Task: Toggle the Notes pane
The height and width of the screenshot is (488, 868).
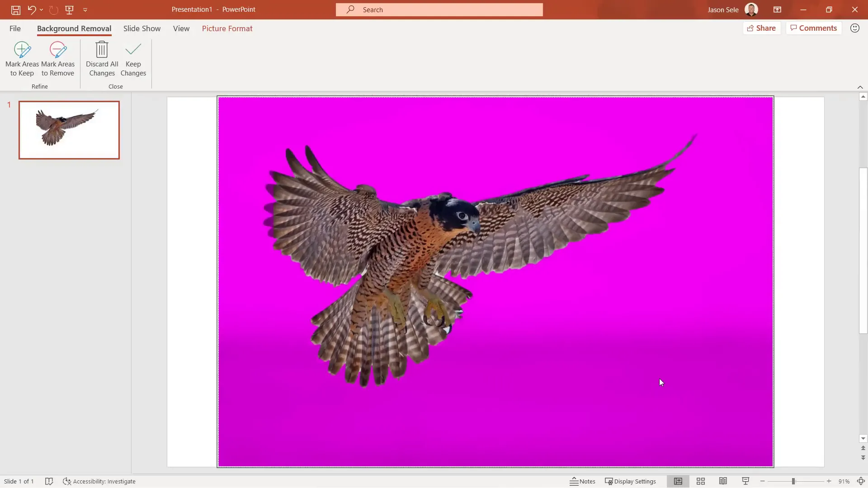Action: [x=582, y=481]
